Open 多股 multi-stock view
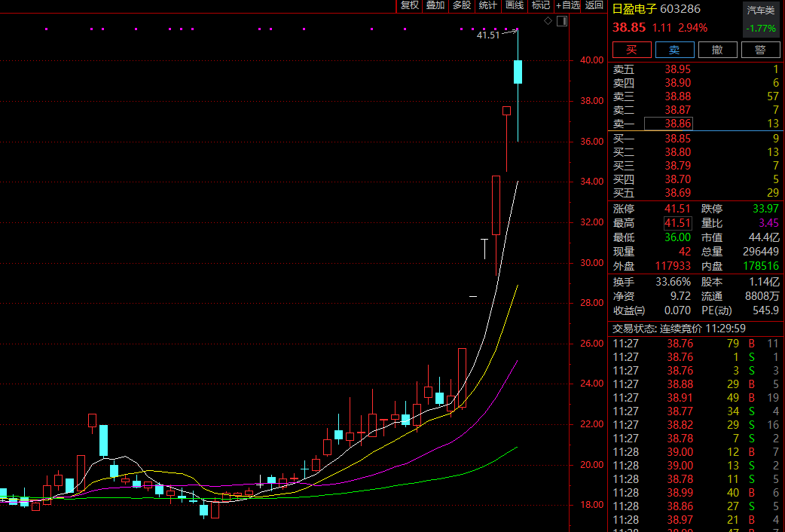785x532 pixels. point(462,5)
